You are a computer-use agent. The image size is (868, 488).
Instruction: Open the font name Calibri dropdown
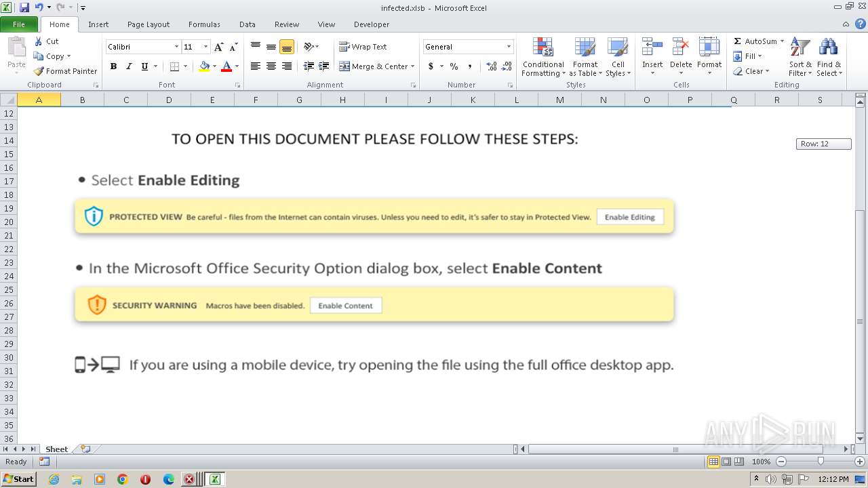coord(176,47)
